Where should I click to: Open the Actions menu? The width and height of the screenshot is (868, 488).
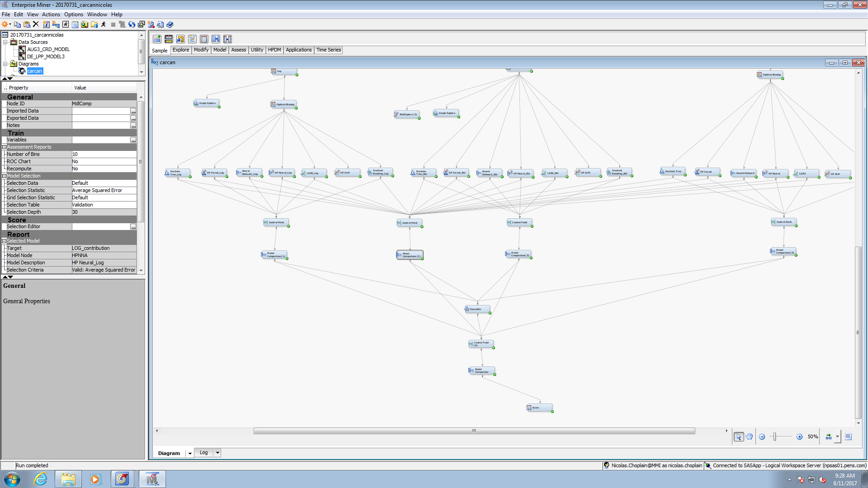point(51,14)
